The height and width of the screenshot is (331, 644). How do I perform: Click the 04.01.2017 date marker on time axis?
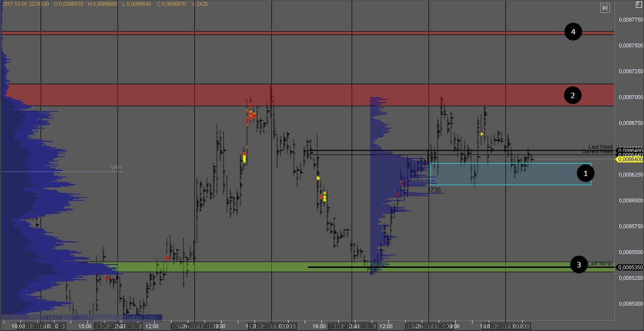pos(118,326)
